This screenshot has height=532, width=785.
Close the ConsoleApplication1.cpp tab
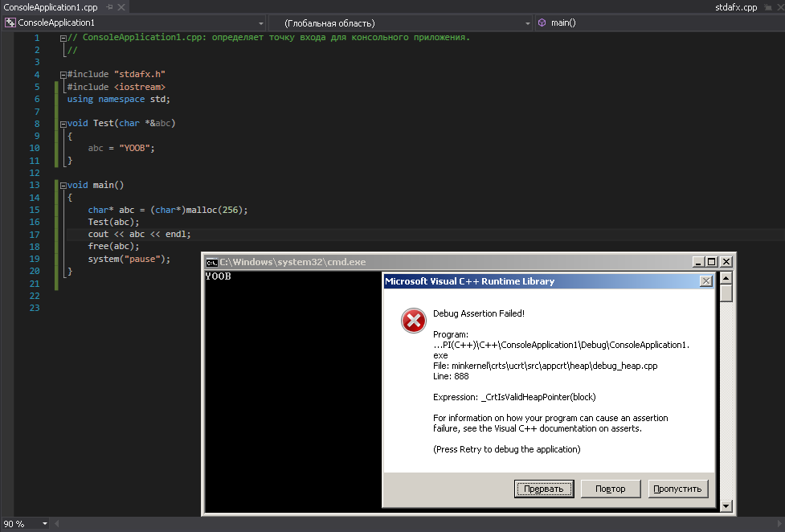[x=121, y=7]
